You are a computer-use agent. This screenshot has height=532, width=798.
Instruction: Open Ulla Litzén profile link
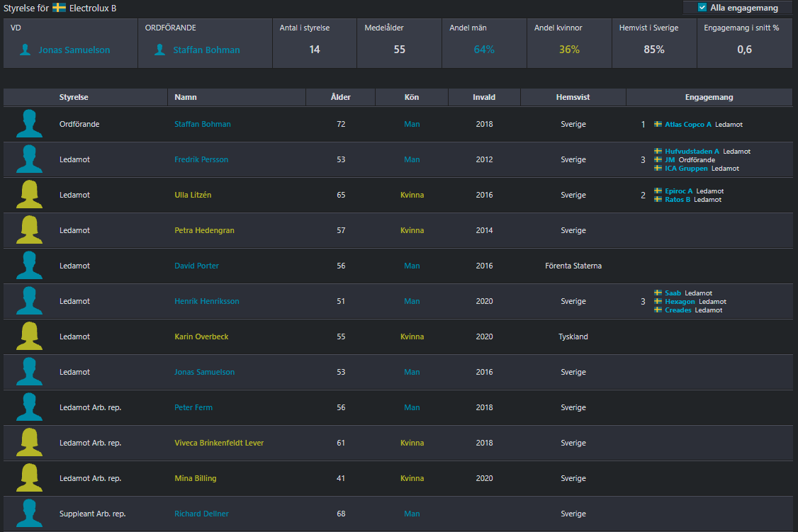tap(193, 195)
